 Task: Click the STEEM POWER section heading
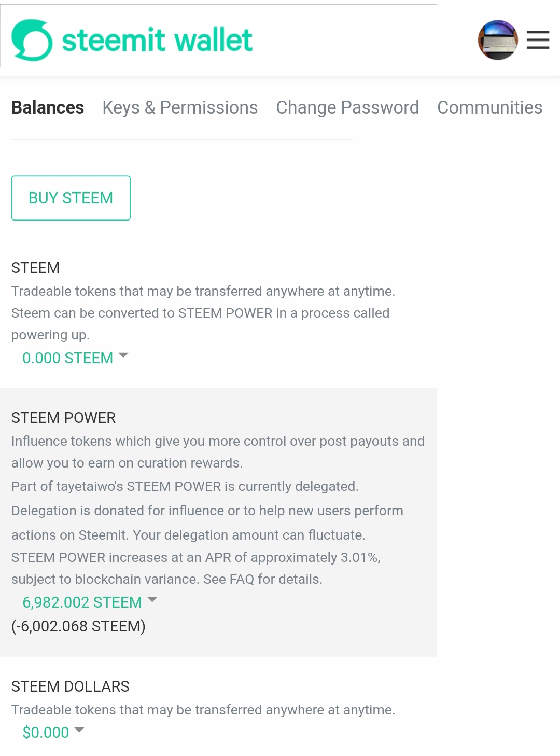point(63,418)
